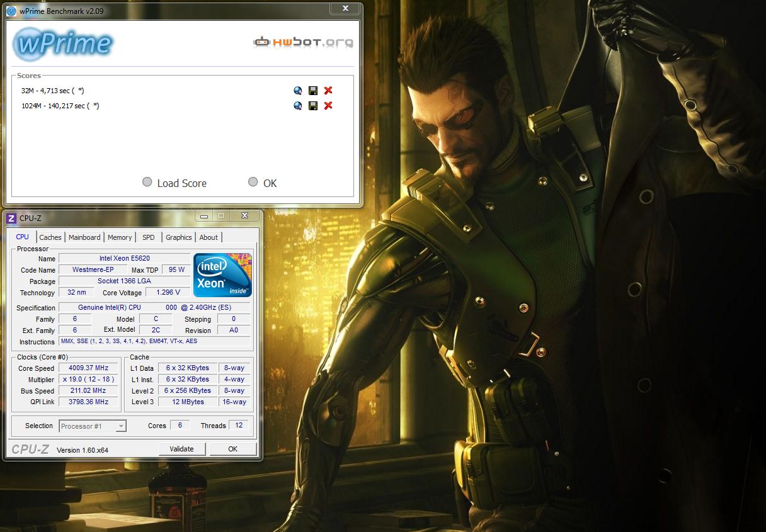Click the x 19.0 multiplier value
This screenshot has width=766, height=532.
89,380
